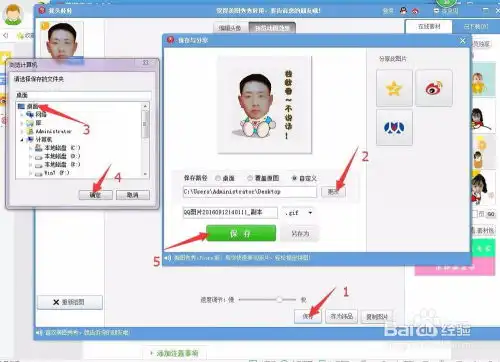Image resolution: width=500 pixels, height=362 pixels.
Task: Click the favorites star in background window
Action: pyautogui.click(x=20, y=35)
